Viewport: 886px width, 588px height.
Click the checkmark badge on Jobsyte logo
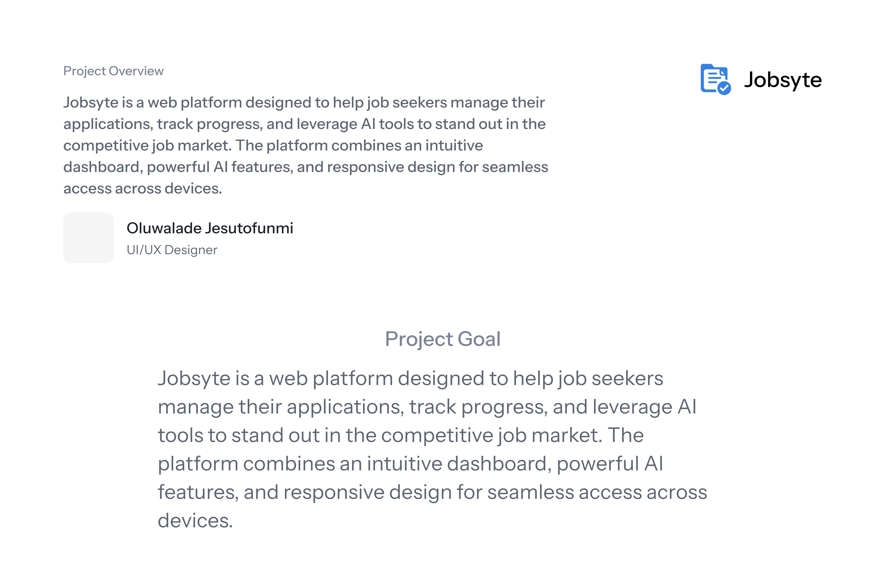[x=724, y=88]
